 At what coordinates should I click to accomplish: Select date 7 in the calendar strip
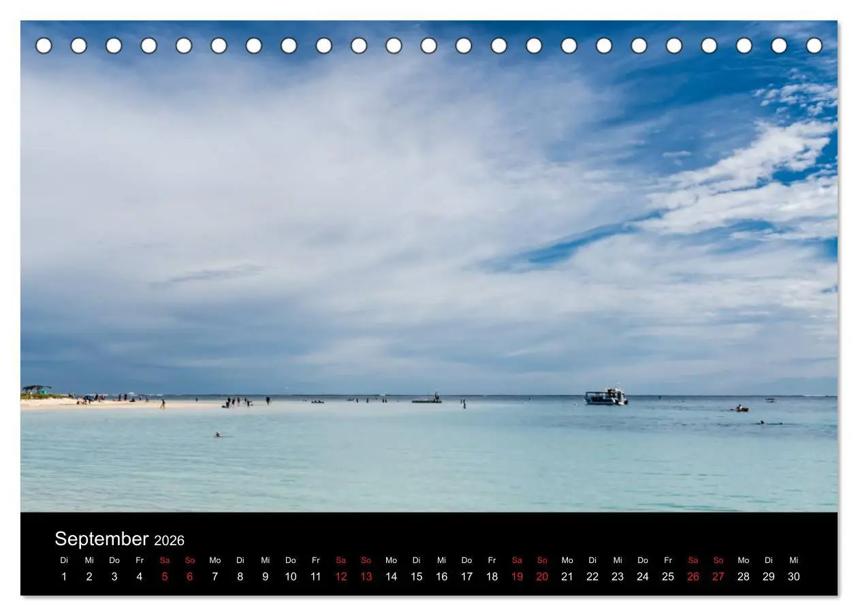[x=215, y=577]
